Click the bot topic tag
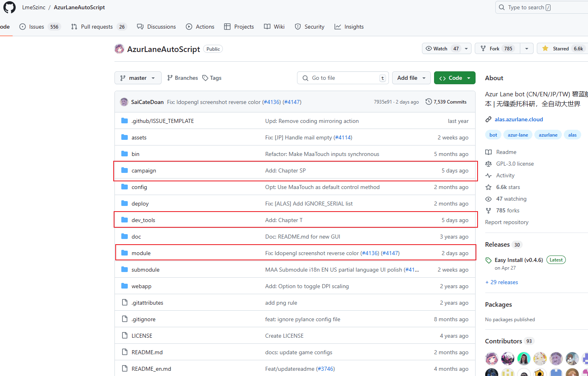The image size is (588, 376). (493, 135)
